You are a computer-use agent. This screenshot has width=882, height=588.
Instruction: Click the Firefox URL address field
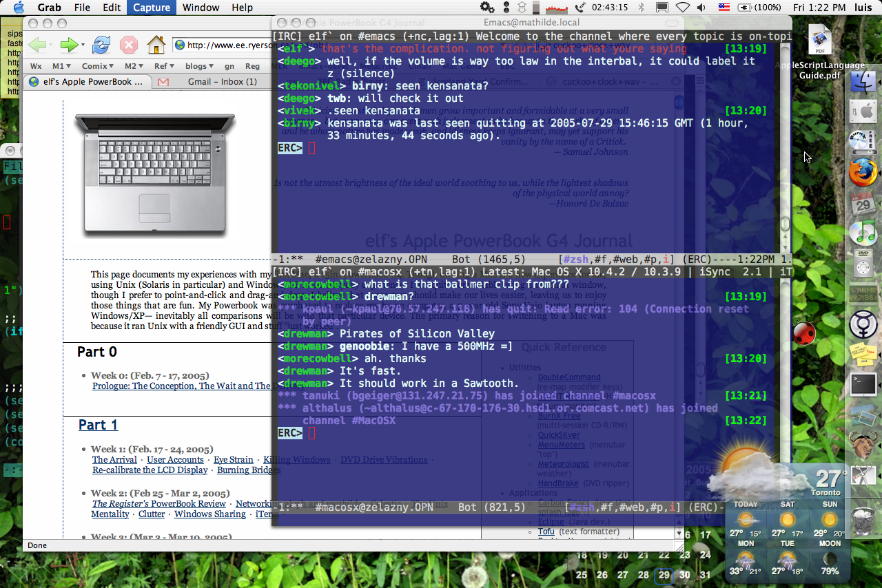coord(222,45)
